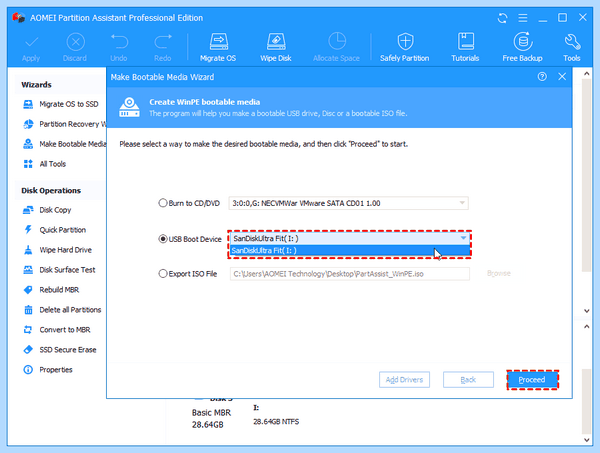Click the Browse button for ISO path

tap(499, 273)
